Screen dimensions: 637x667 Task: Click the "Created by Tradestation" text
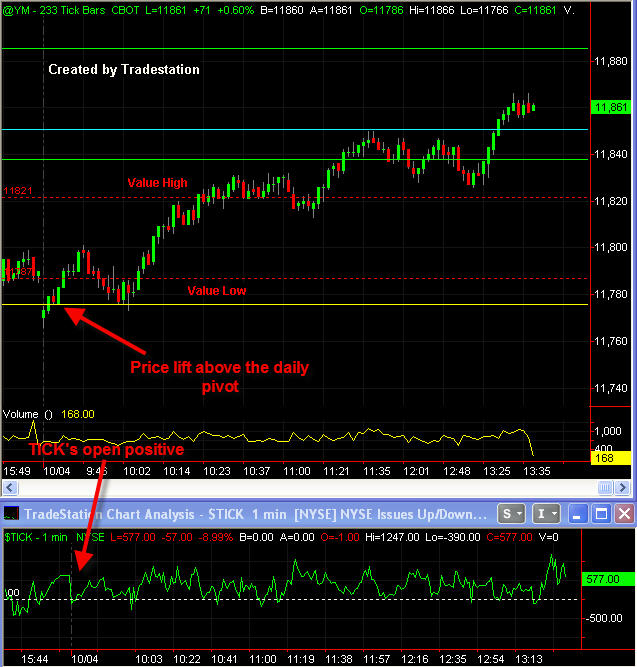coord(124,69)
